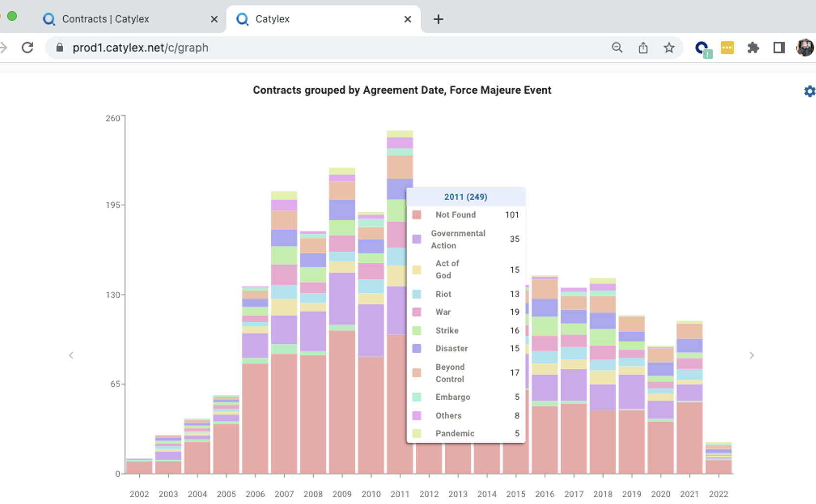Switch to the Contracts | Catylex tab
Image resolution: width=816 pixels, height=504 pixels.
[x=105, y=19]
